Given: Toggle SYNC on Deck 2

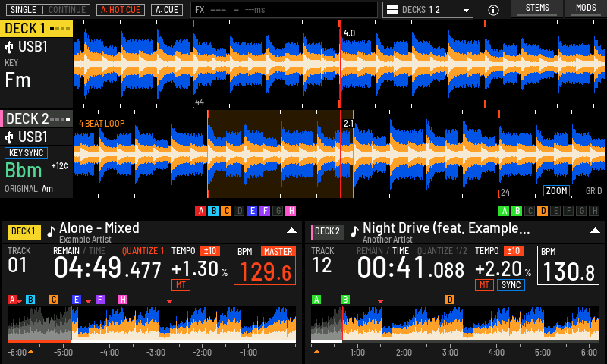Looking at the screenshot, I should 511,285.
